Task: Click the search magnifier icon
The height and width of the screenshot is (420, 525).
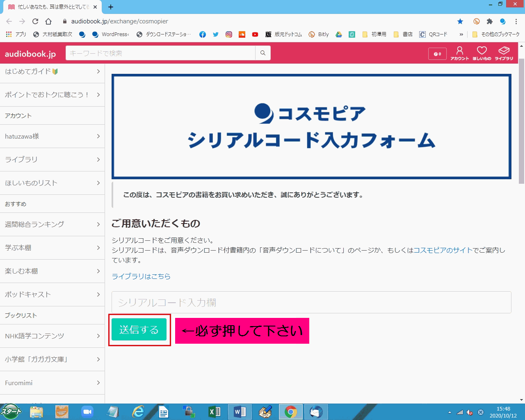Action: pyautogui.click(x=263, y=53)
